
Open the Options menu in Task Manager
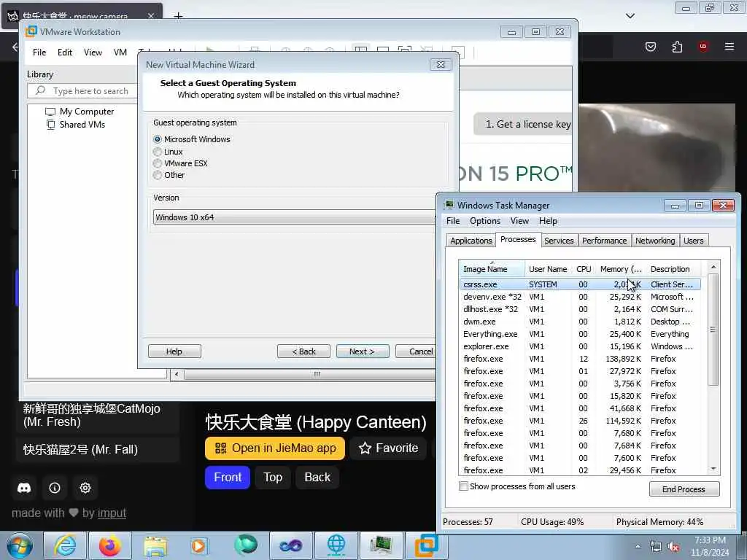point(485,221)
